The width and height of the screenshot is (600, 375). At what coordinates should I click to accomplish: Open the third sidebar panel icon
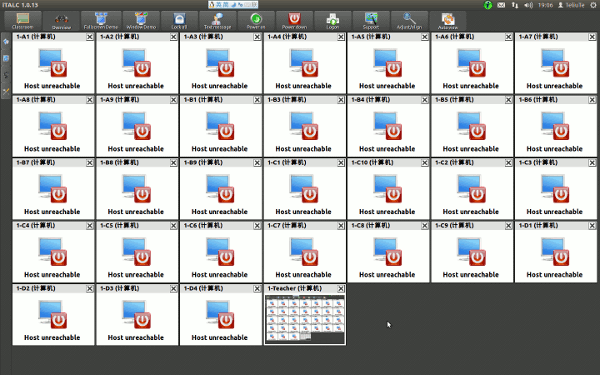click(x=6, y=75)
